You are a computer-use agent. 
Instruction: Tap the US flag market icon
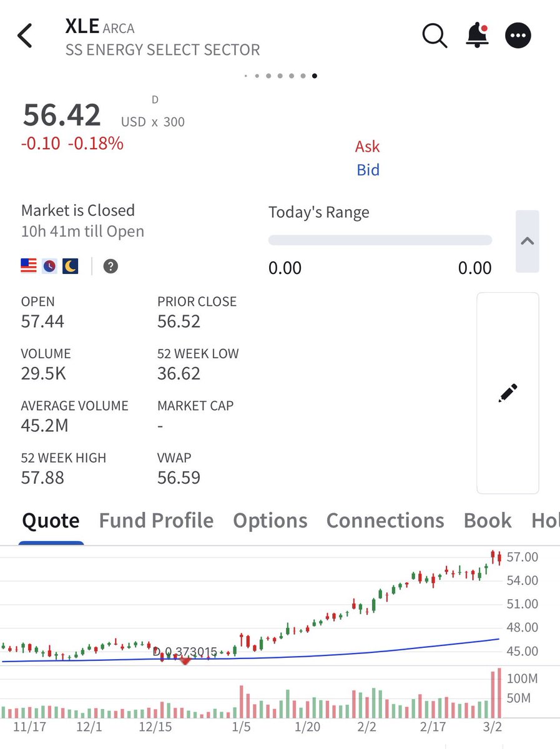(29, 267)
